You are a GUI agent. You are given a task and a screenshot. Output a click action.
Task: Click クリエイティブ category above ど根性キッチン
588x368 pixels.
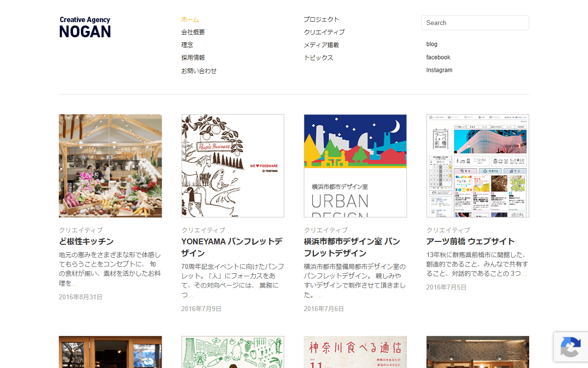coord(81,230)
